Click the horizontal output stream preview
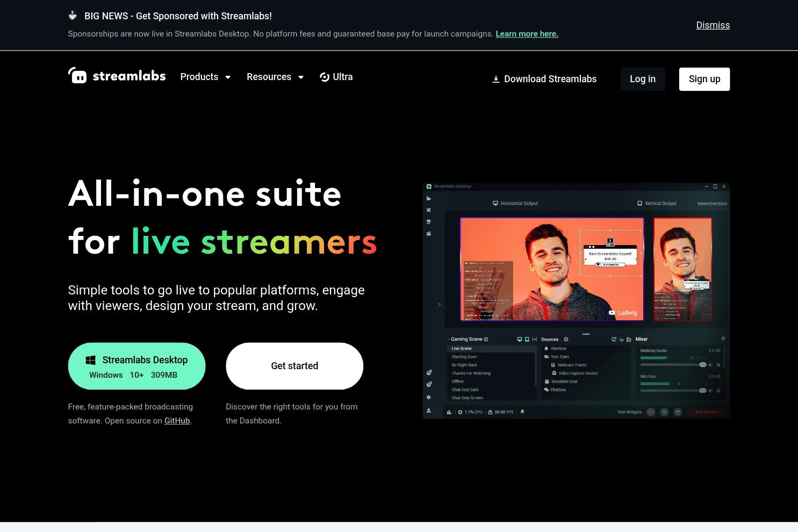 tap(552, 269)
